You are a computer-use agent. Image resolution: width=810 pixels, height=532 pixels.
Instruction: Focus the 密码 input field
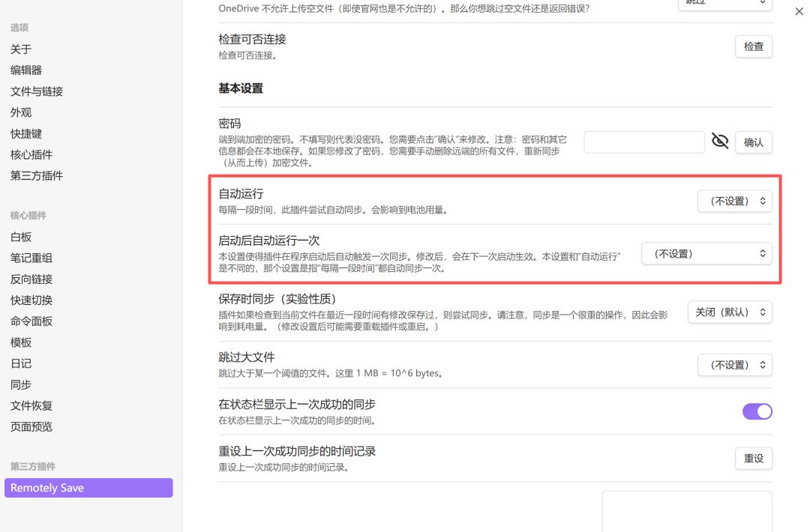644,142
